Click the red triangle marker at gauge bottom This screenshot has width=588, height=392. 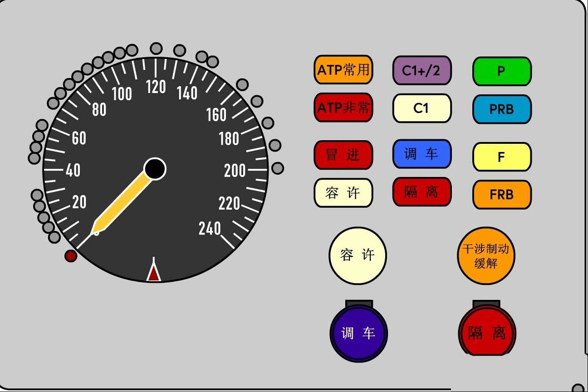pos(154,273)
